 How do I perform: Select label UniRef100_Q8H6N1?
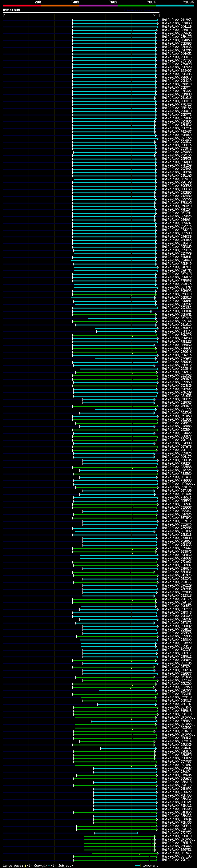177,314
